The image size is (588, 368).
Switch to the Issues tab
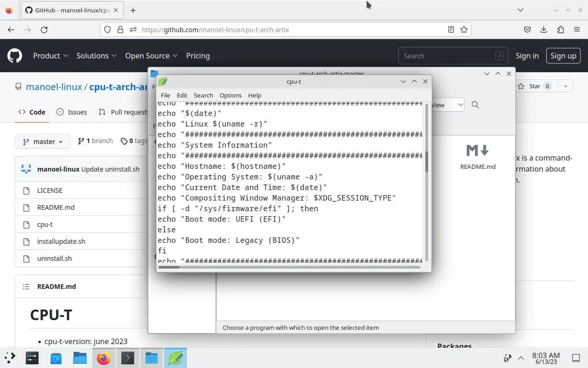72,112
